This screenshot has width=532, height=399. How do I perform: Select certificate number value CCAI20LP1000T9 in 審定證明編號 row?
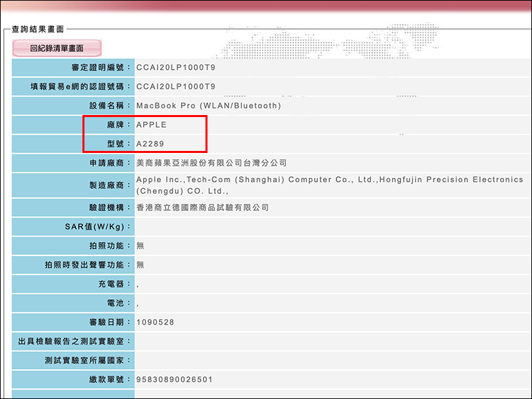pos(176,68)
